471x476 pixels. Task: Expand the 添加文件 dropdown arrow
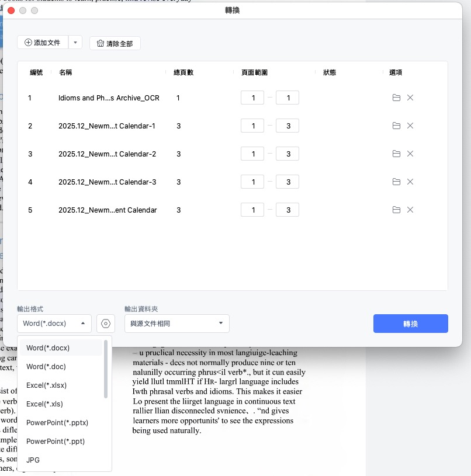click(x=75, y=43)
